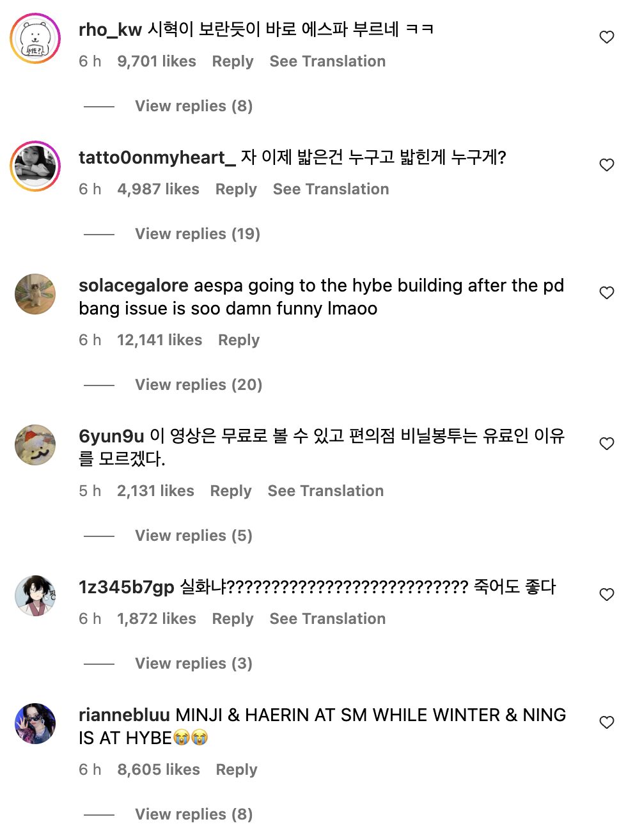Viewport: 619px width, 840px height.
Task: View 3 replies under 1z345b7gp's comment
Action: pyautogui.click(x=193, y=664)
